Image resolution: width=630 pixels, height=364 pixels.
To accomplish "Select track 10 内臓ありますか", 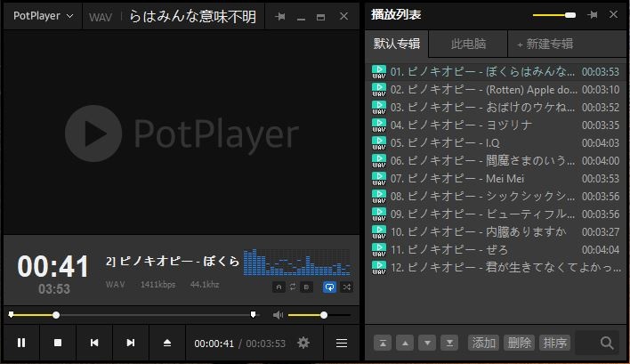I will point(496,231).
